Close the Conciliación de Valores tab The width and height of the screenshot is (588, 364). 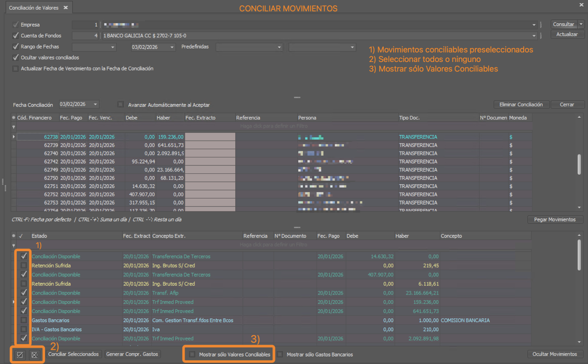click(x=66, y=8)
